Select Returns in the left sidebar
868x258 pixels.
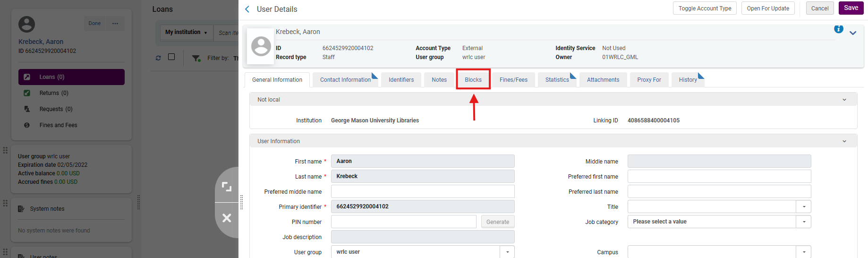click(x=54, y=93)
